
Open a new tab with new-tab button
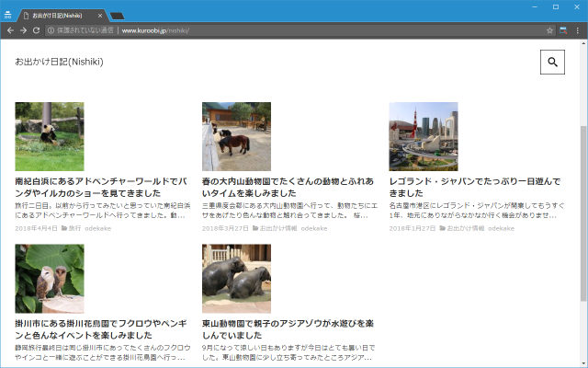coord(117,16)
